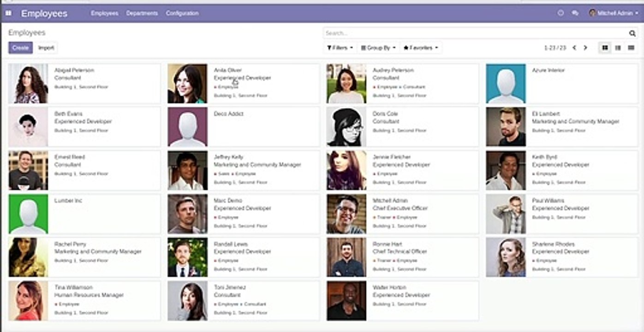Open the apps grid home menu icon
Viewport: 644px width, 332px height.
(x=8, y=13)
